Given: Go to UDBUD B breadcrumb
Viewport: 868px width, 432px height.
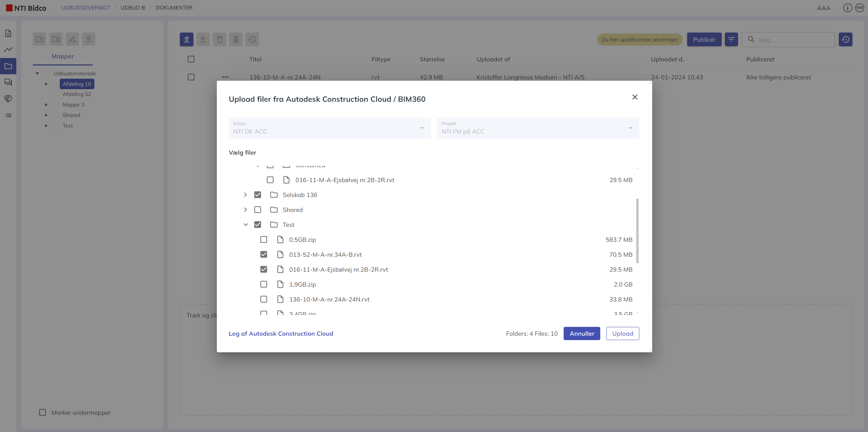Looking at the screenshot, I should pyautogui.click(x=133, y=7).
